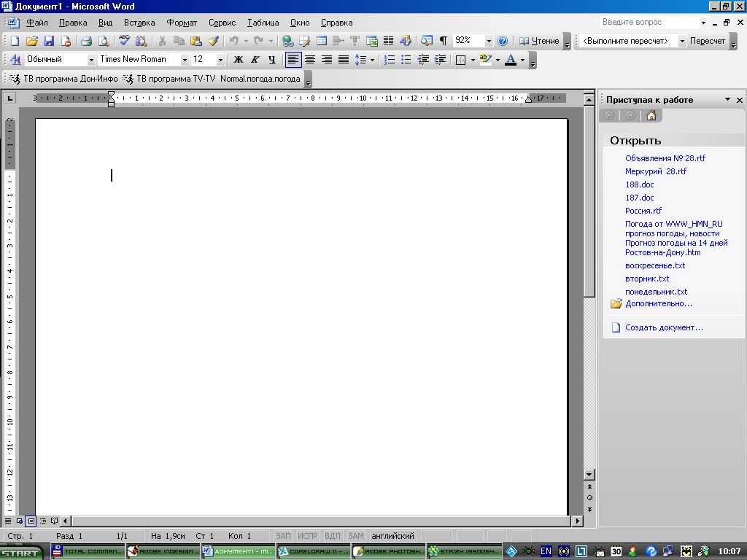Viewport: 747px width, 560px height.
Task: Click the Copy icon in toolbar
Action: coord(179,41)
